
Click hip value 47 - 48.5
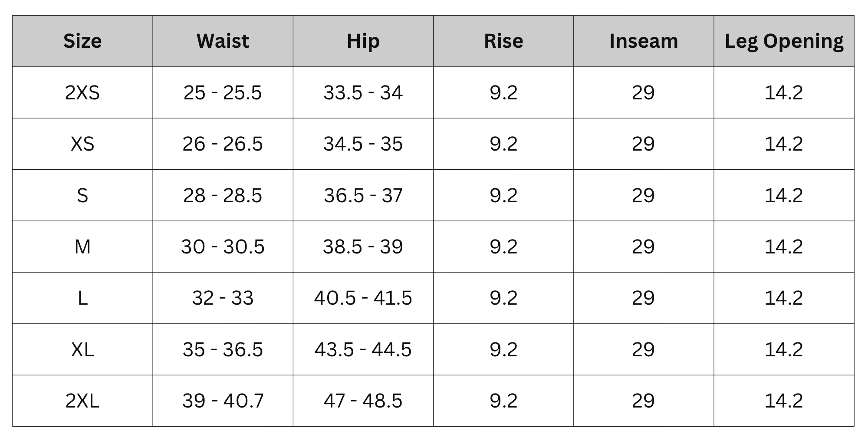coord(363,401)
